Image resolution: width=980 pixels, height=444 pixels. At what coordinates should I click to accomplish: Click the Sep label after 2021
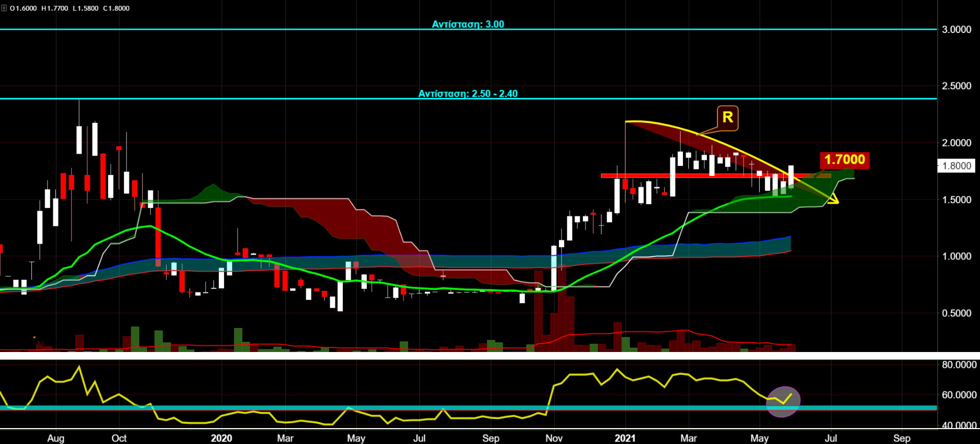[902, 438]
